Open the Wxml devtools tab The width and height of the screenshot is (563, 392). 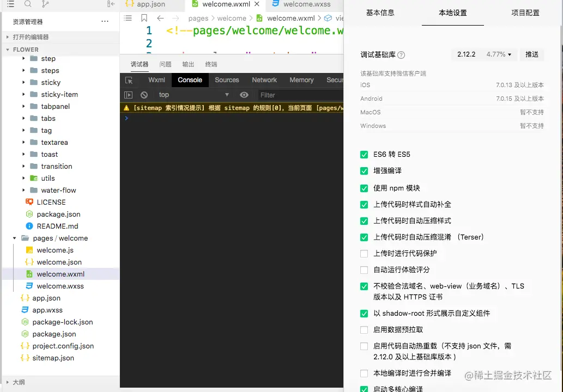(x=156, y=80)
